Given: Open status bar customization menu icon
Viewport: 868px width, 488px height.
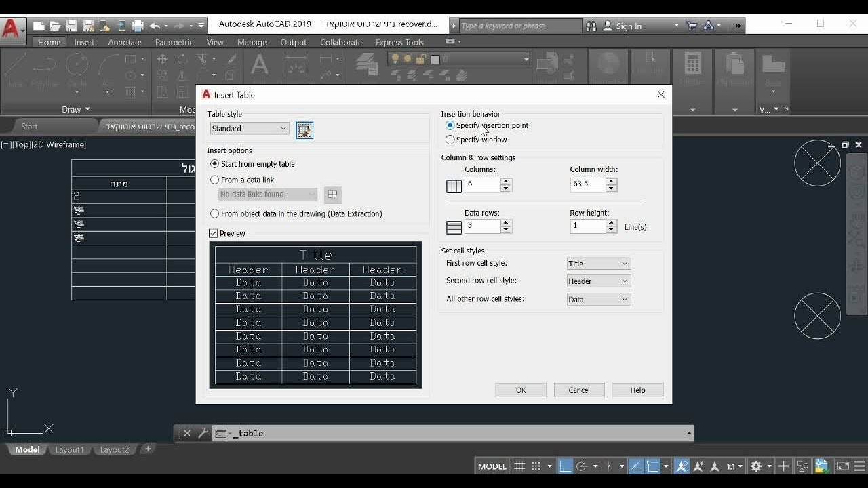Looking at the screenshot, I should point(859,466).
